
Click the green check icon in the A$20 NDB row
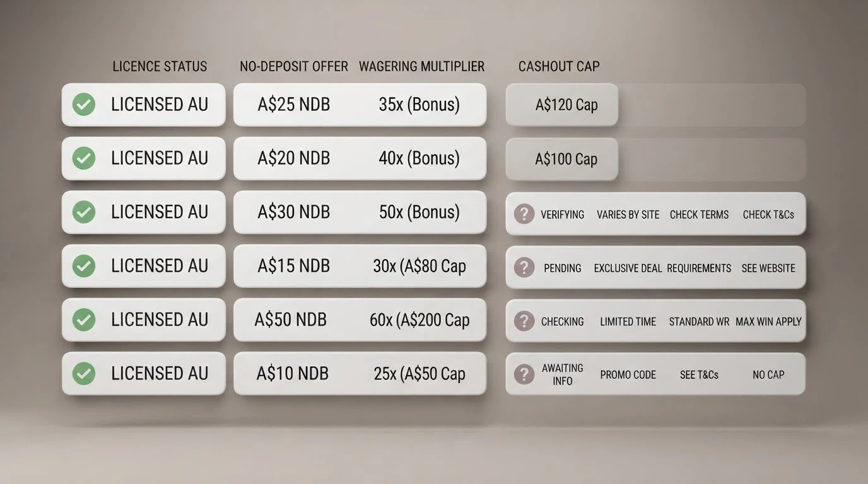pyautogui.click(x=84, y=158)
